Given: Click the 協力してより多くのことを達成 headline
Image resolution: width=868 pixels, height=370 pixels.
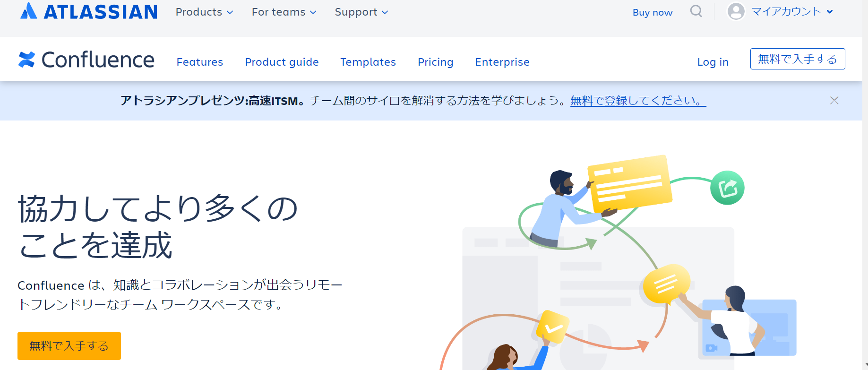Looking at the screenshot, I should (x=158, y=227).
